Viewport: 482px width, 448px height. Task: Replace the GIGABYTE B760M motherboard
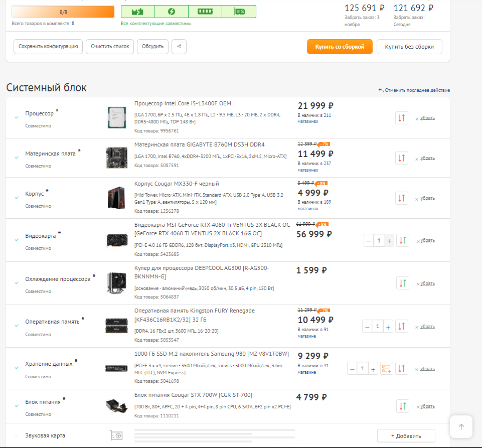point(401,158)
